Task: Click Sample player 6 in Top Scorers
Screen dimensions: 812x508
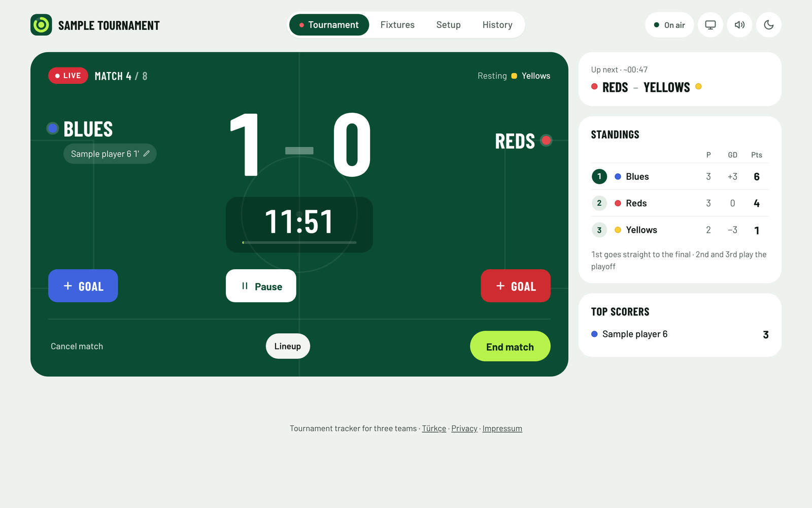Action: pos(635,334)
